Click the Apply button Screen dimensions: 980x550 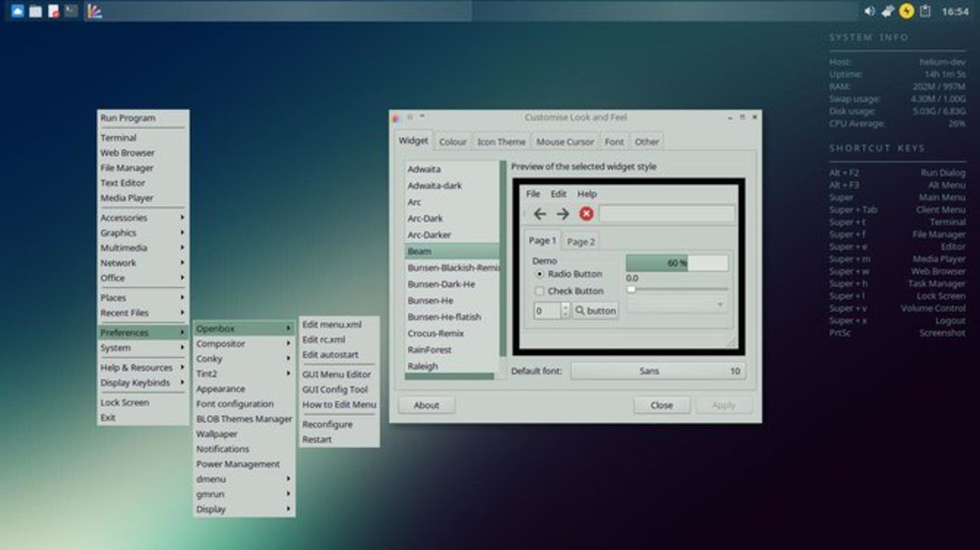pos(723,405)
